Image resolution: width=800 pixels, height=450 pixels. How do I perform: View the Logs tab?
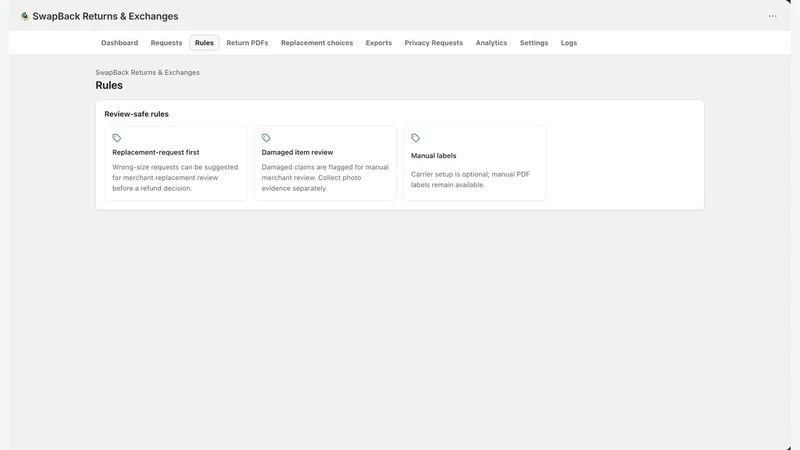coord(569,43)
